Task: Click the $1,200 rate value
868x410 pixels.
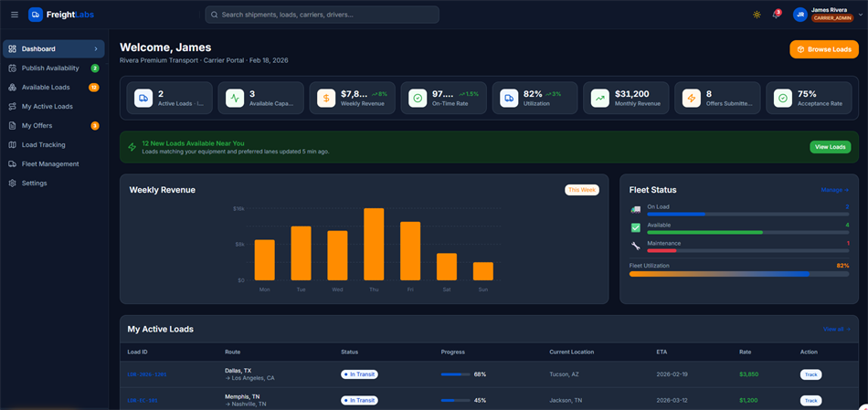Action: [749, 401]
